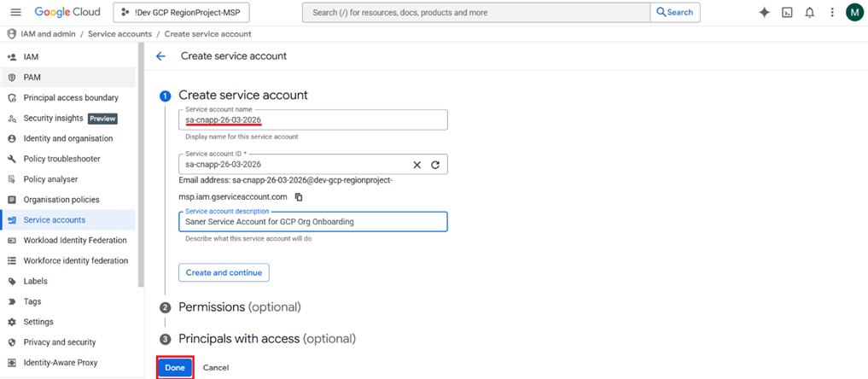Open the notifications bell
Screen dimensions: 868x379
(809, 12)
